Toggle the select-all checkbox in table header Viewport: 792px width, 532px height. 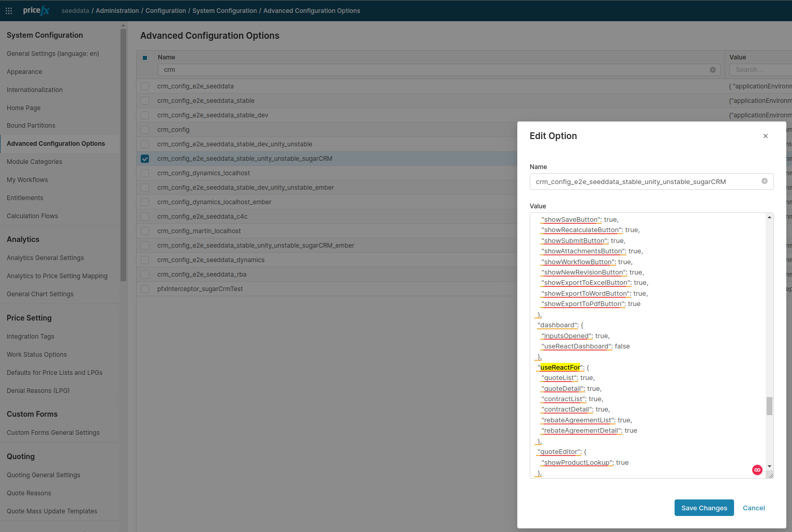(145, 57)
